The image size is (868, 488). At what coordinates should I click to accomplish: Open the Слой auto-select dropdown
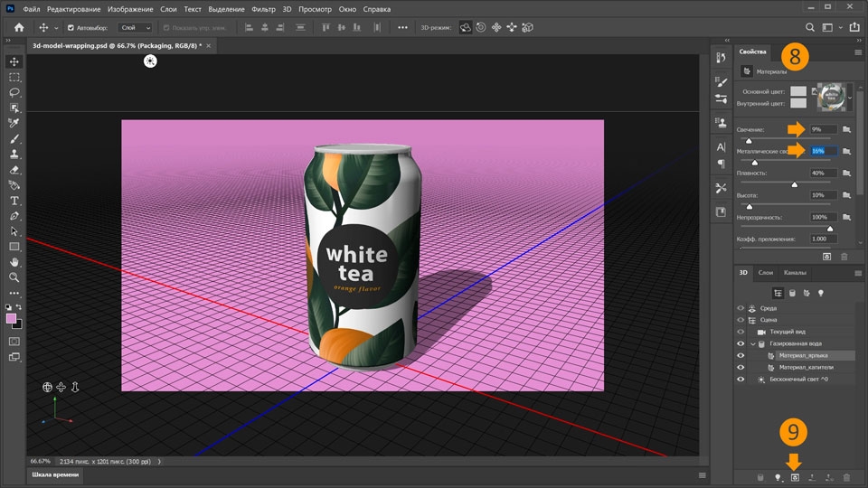(x=136, y=28)
